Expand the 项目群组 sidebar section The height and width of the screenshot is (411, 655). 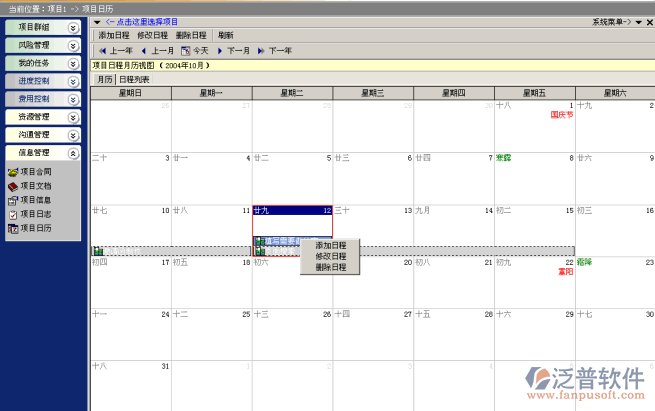point(72,27)
